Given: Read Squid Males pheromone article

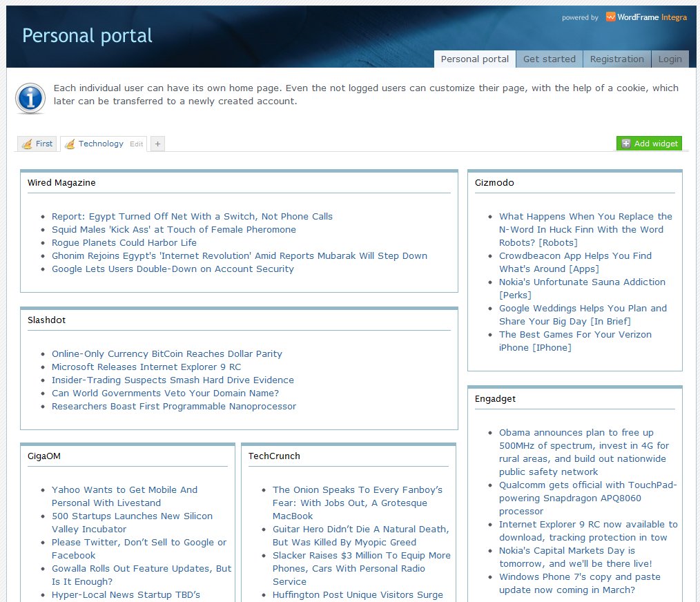Looking at the screenshot, I should pyautogui.click(x=174, y=229).
